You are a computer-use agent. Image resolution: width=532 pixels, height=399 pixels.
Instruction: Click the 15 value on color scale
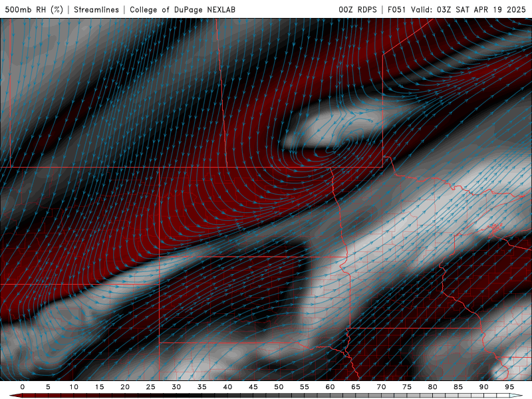tap(99, 387)
